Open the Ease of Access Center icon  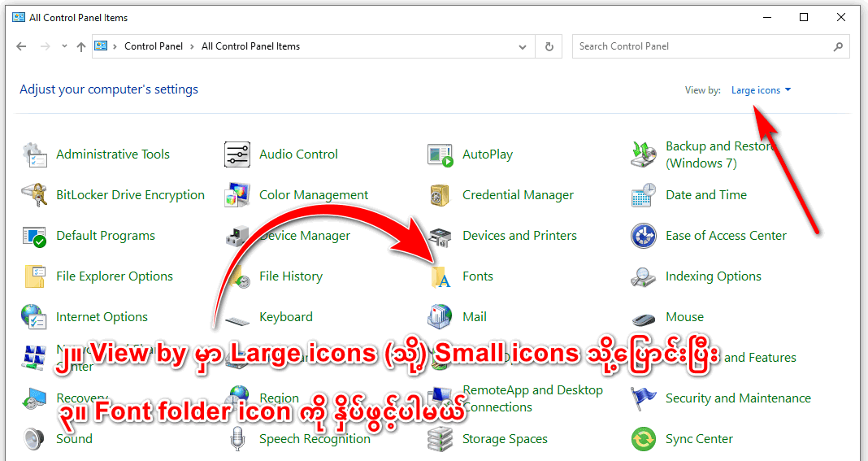point(644,236)
